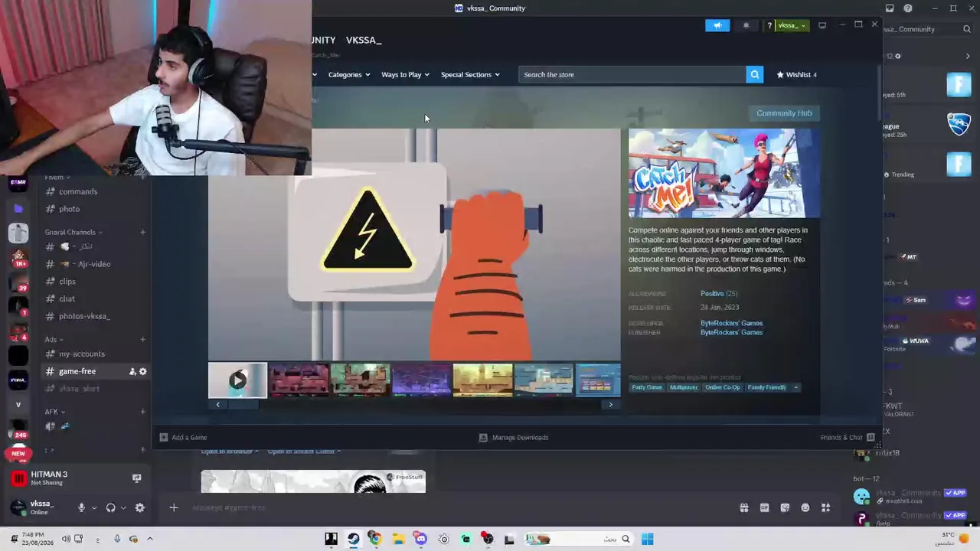This screenshot has height=551, width=980.
Task: Expand the Ways to Play menu
Action: [x=405, y=74]
